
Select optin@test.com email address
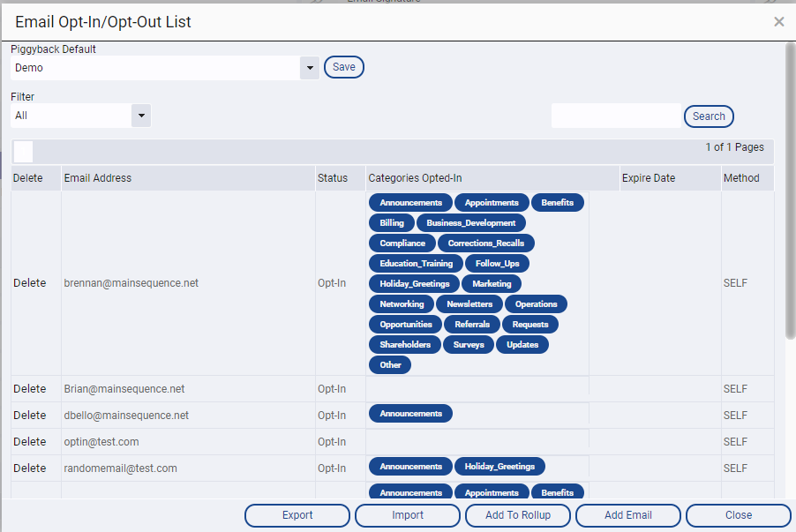(x=101, y=442)
